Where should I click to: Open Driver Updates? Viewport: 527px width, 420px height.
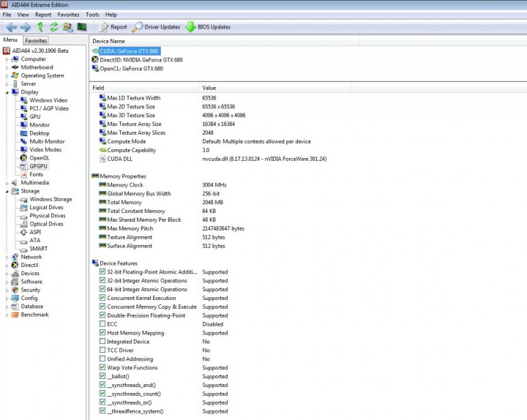click(x=156, y=27)
